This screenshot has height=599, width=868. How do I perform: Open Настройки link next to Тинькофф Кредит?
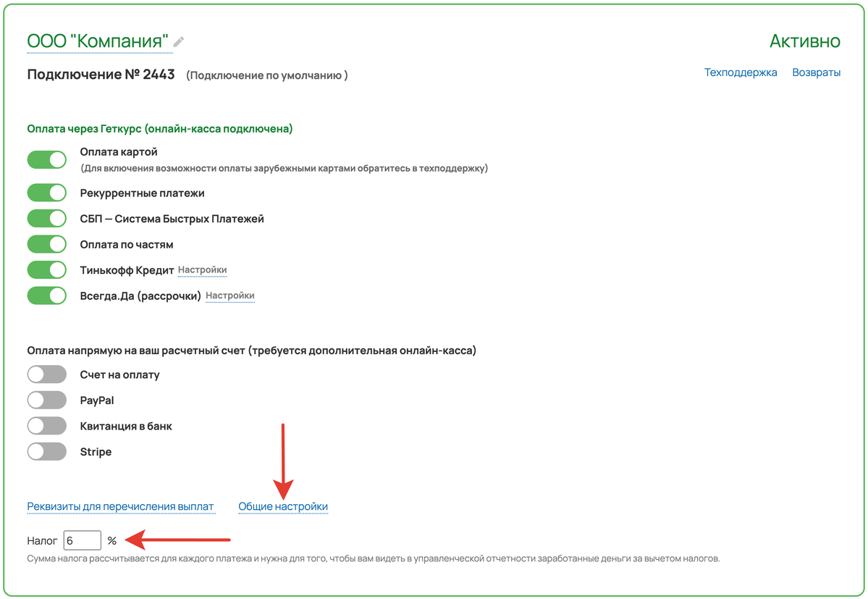(202, 270)
